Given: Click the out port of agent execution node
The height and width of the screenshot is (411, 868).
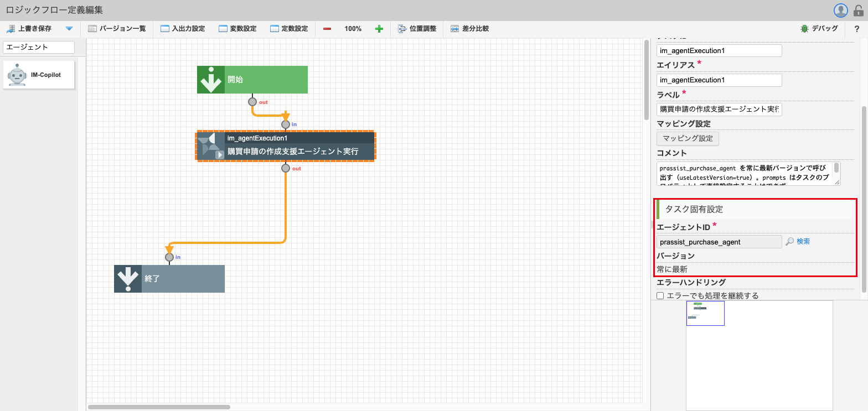Looking at the screenshot, I should (x=286, y=168).
